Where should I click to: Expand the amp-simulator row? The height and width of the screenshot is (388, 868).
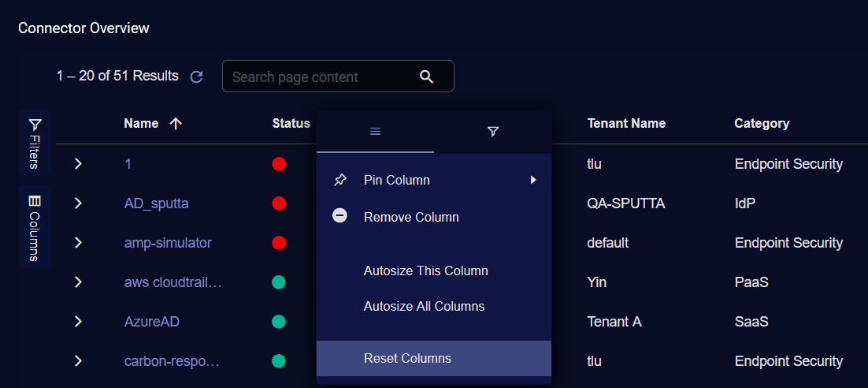click(78, 243)
